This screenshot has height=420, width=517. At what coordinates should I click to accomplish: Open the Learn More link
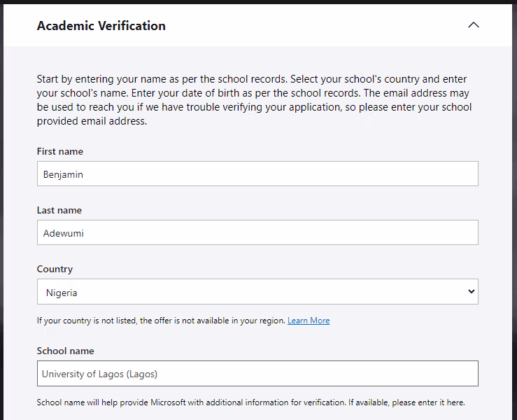(309, 321)
